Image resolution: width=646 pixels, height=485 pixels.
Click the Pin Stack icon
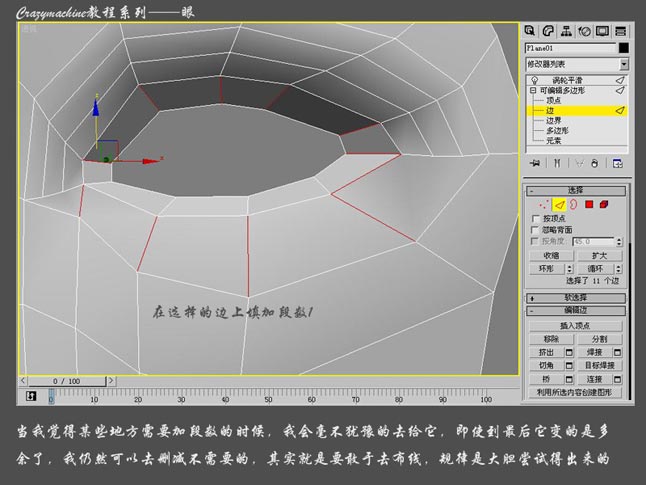(x=535, y=164)
